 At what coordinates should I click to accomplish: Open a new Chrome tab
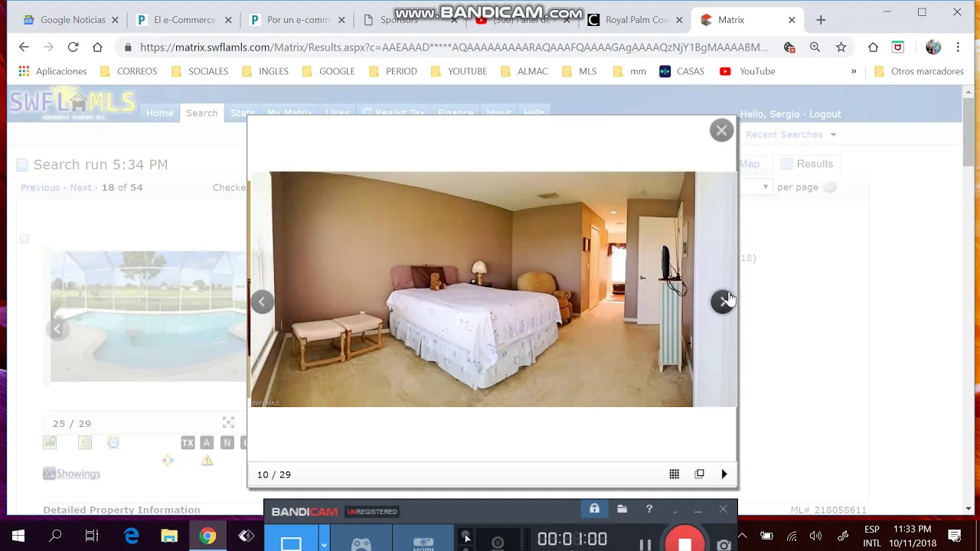coord(821,20)
